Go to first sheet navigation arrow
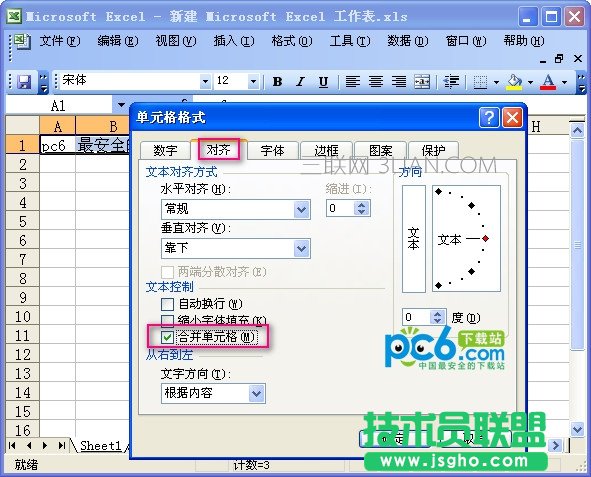591x477 pixels. click(x=12, y=446)
